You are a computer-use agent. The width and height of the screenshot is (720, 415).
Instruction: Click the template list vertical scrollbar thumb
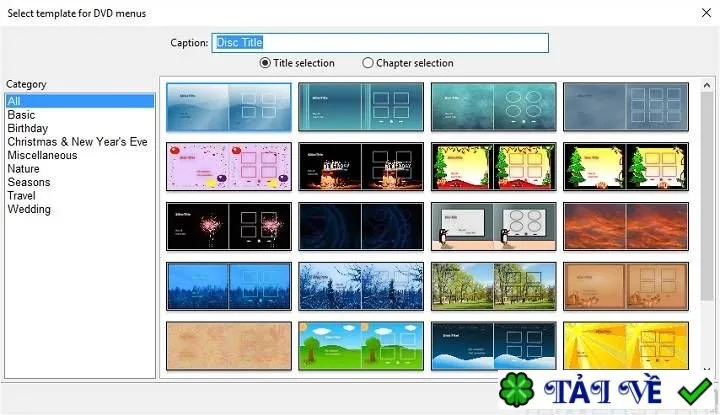pos(707,196)
